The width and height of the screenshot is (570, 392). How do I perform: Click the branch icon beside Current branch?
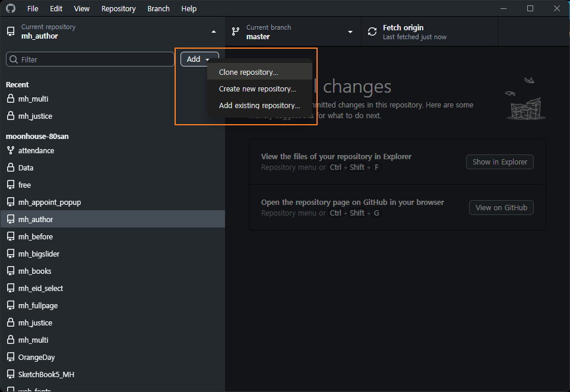coord(236,31)
